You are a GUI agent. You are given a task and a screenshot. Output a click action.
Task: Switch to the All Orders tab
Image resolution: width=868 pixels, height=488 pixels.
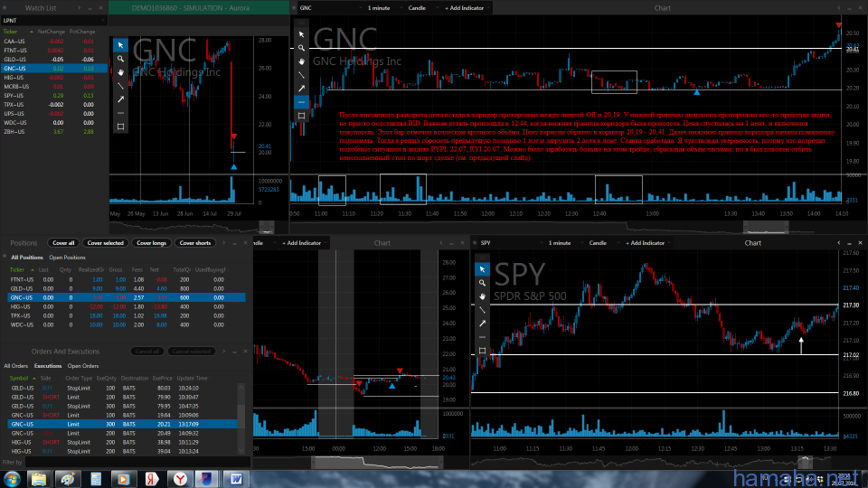(16, 366)
